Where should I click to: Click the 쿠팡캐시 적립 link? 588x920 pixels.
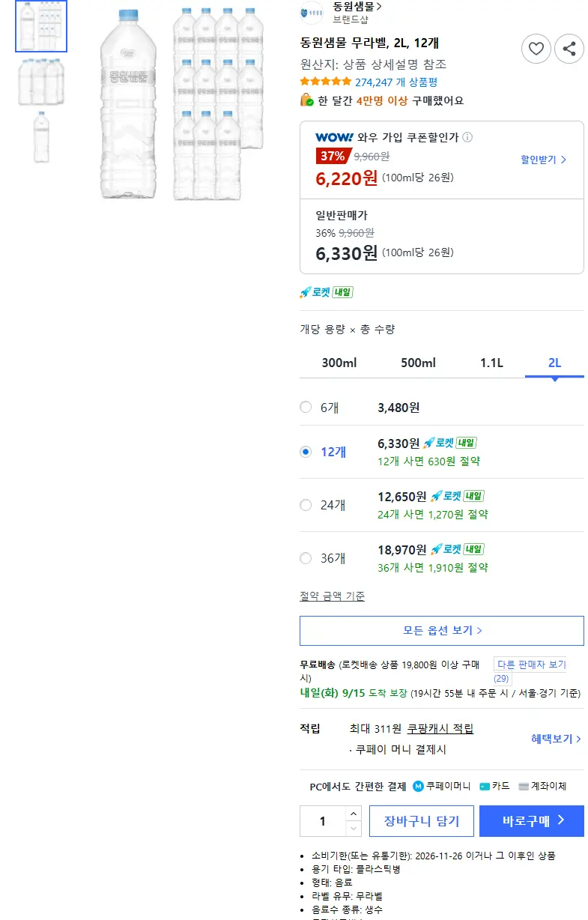click(x=440, y=729)
